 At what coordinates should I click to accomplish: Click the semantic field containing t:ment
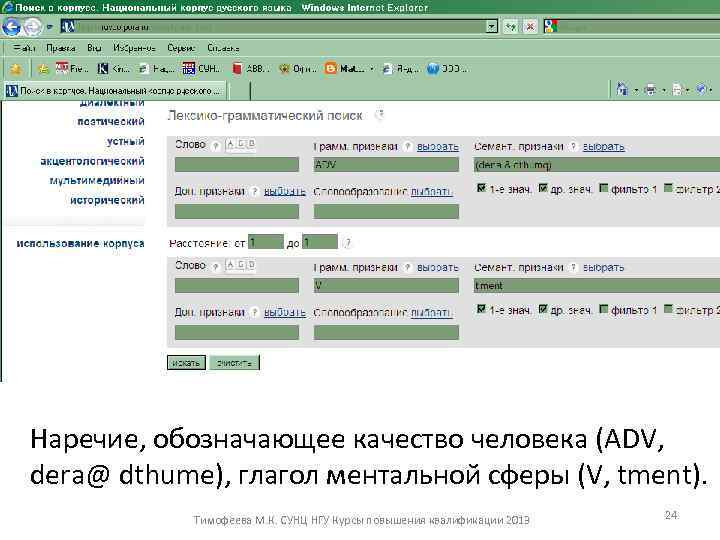[596, 286]
